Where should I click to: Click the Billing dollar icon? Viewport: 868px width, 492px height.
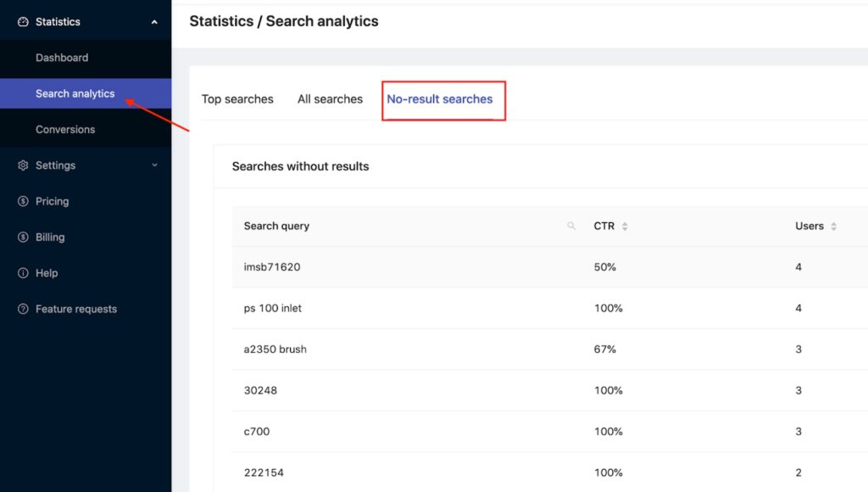[23, 238]
